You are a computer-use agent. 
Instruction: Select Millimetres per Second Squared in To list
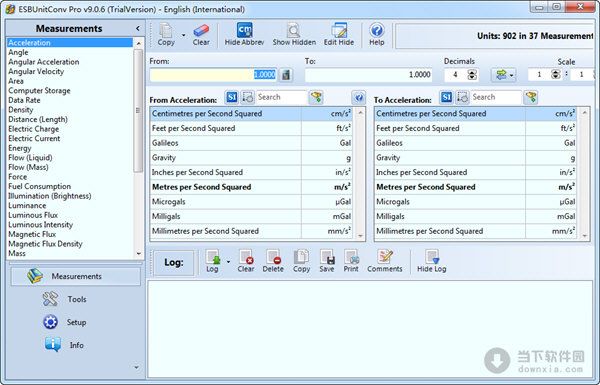(475, 231)
